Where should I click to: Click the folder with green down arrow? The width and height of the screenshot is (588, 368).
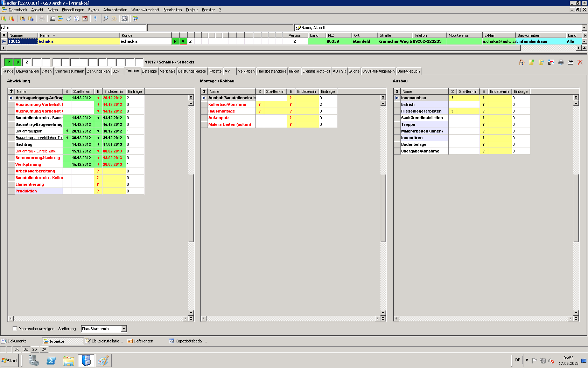(x=532, y=62)
